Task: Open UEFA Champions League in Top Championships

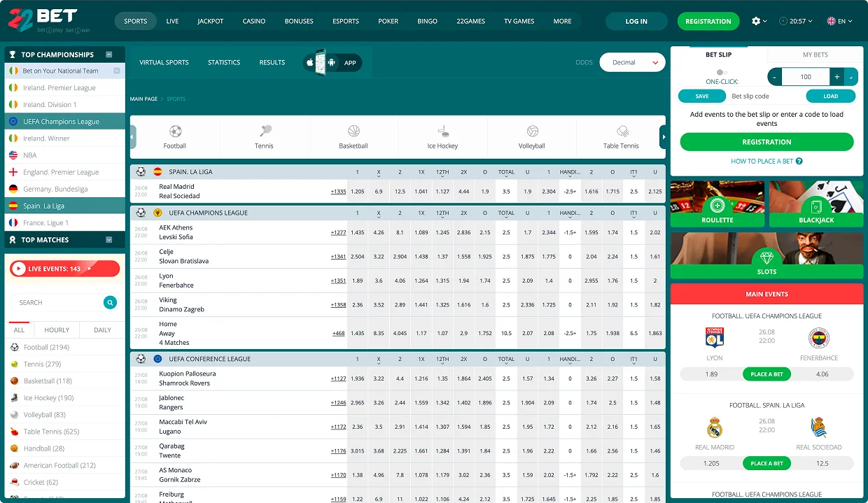Action: click(x=65, y=122)
